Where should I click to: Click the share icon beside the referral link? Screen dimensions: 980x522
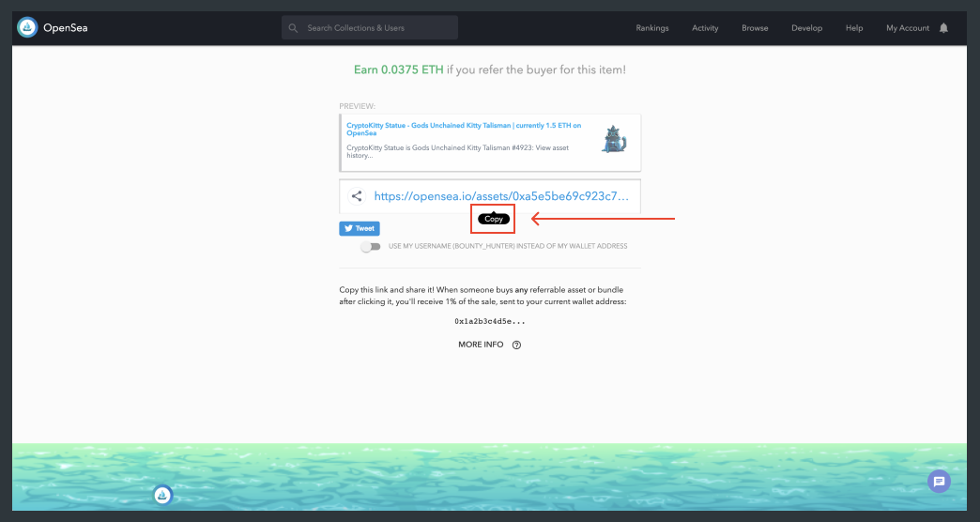pyautogui.click(x=357, y=196)
